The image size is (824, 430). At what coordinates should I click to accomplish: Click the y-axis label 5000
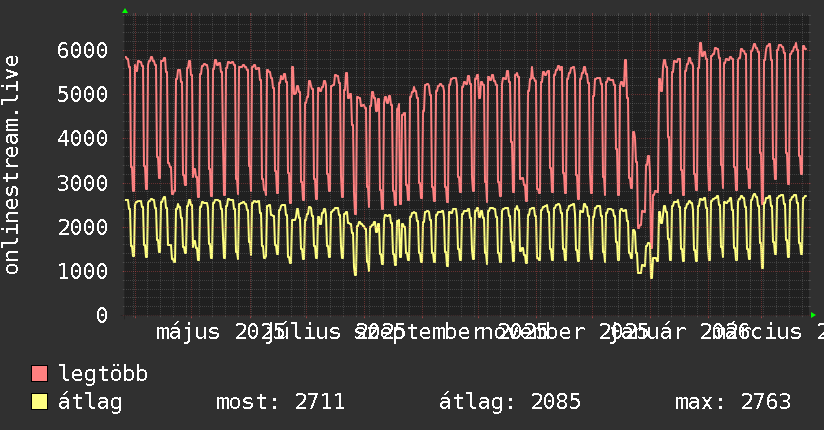[83, 95]
